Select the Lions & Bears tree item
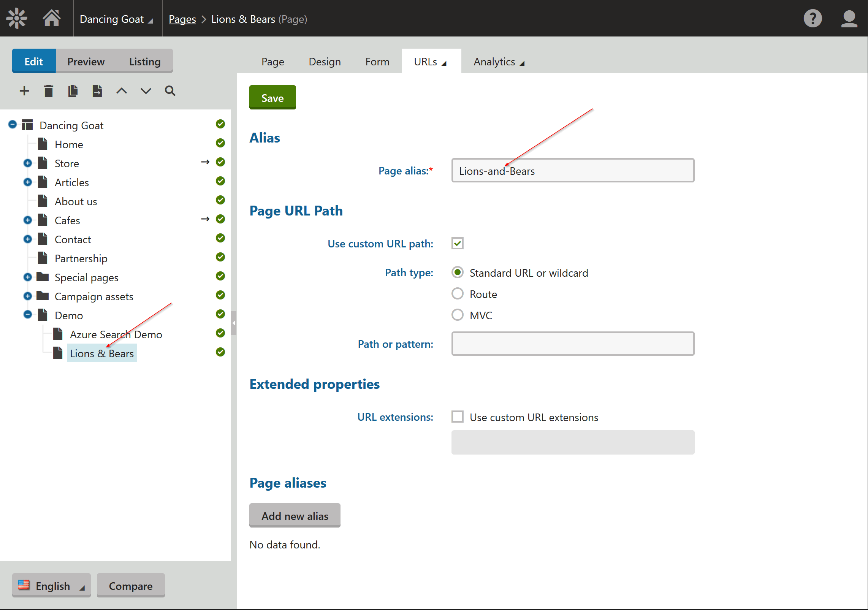868x610 pixels. click(x=102, y=353)
